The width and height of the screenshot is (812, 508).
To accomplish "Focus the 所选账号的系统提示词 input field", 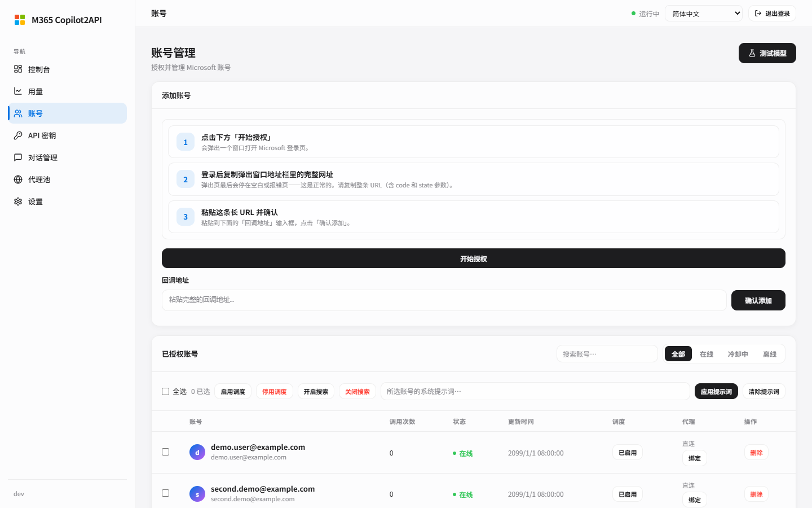I will 535,391.
